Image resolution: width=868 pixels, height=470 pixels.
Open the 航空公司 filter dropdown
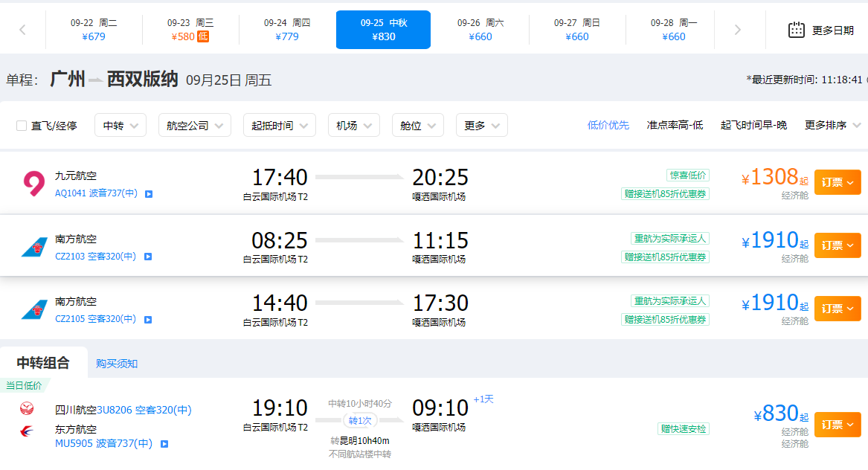point(194,125)
